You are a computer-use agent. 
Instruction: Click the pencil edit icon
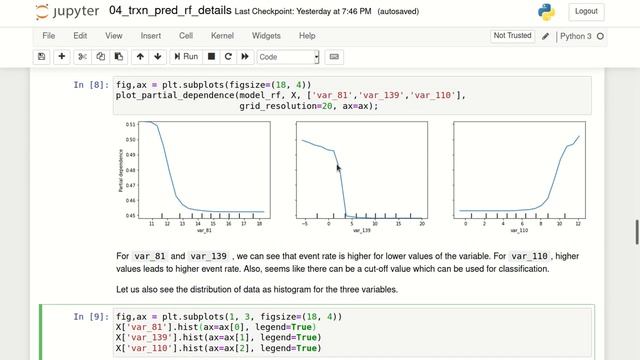click(545, 36)
